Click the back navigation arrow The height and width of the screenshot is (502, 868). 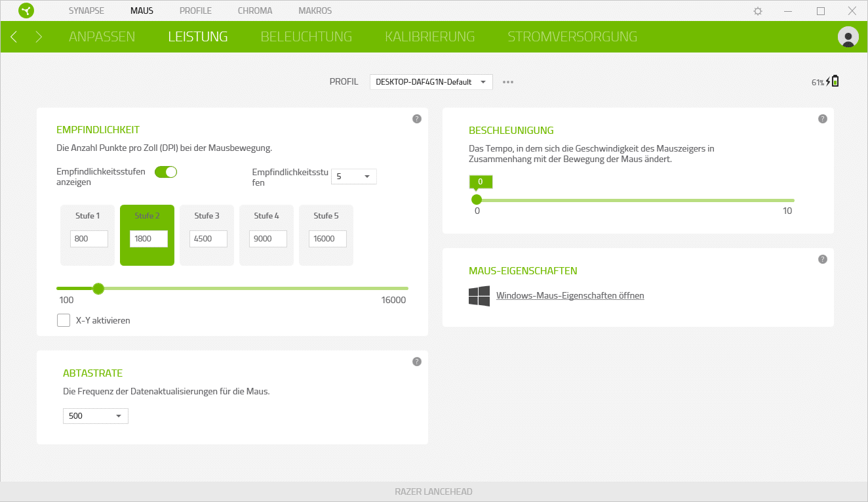[14, 37]
